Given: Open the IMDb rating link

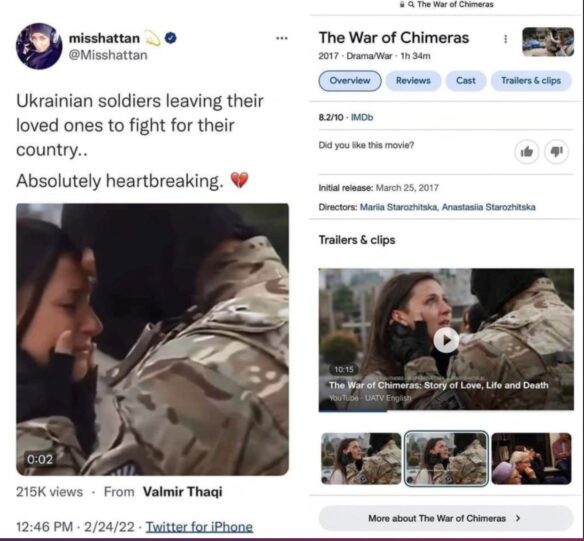Looking at the screenshot, I should click(x=362, y=117).
